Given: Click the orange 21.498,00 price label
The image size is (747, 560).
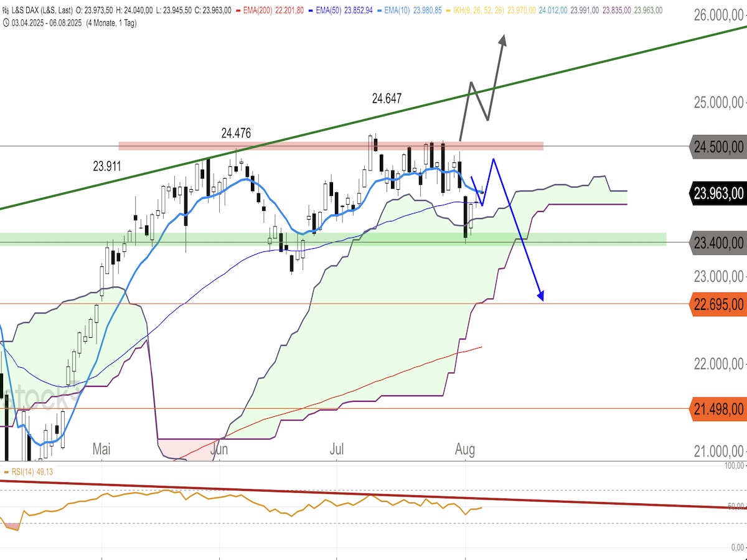Looking at the screenshot, I should (x=718, y=409).
